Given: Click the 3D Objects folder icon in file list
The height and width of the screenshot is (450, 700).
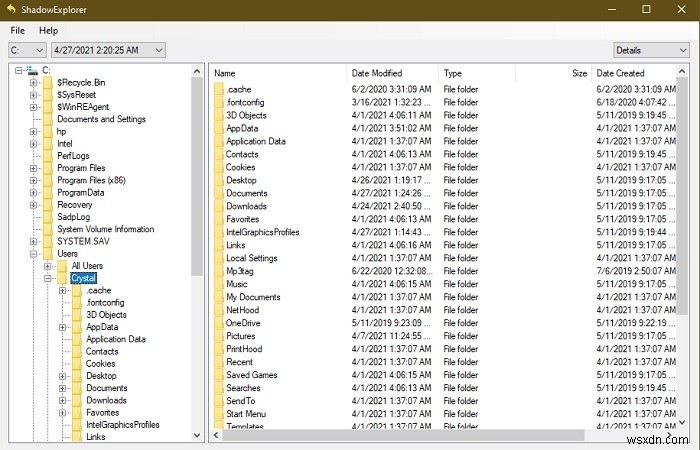Looking at the screenshot, I should pyautogui.click(x=218, y=115).
